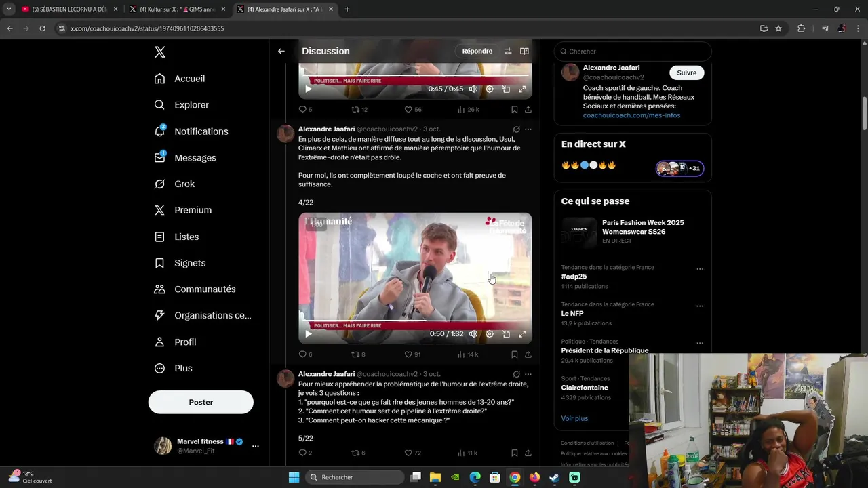
Task: Open Messages page
Action: (184, 158)
